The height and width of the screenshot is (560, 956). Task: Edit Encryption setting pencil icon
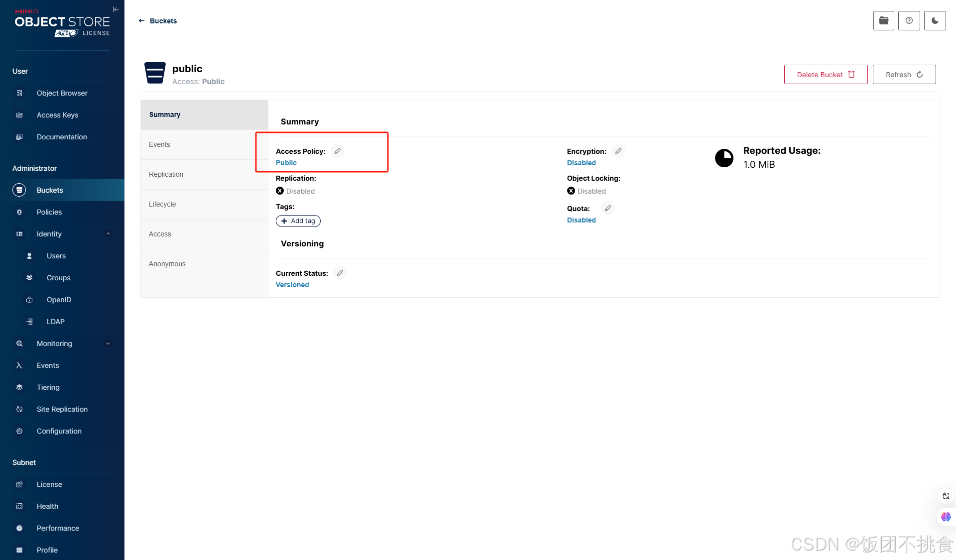(618, 151)
